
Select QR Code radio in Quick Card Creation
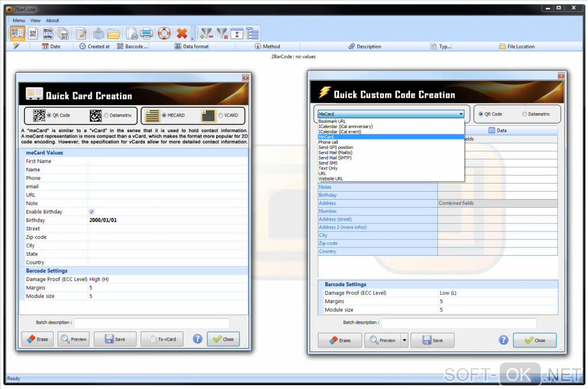(x=49, y=115)
